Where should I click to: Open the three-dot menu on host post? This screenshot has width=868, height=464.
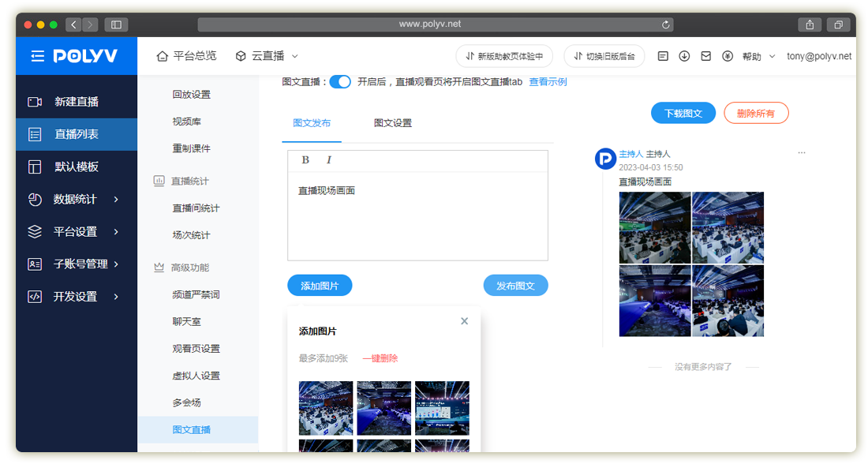click(802, 153)
